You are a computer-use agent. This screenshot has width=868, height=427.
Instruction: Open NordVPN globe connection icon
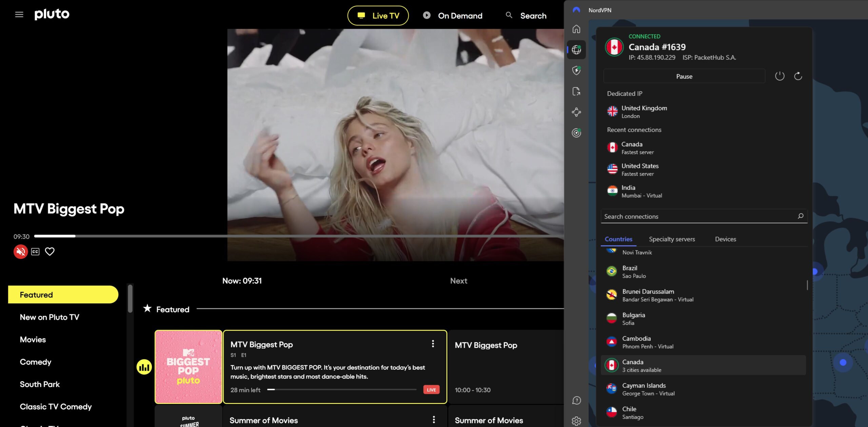tap(576, 50)
